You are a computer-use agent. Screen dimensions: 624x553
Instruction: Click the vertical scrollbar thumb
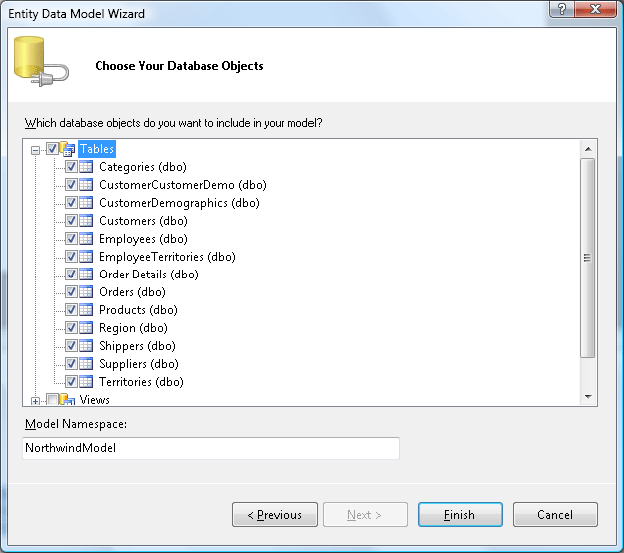[x=587, y=258]
